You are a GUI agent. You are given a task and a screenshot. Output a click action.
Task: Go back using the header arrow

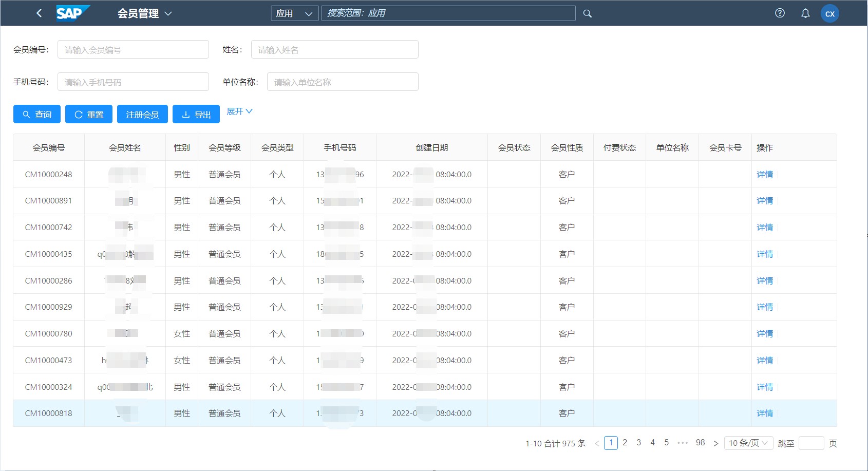click(39, 13)
